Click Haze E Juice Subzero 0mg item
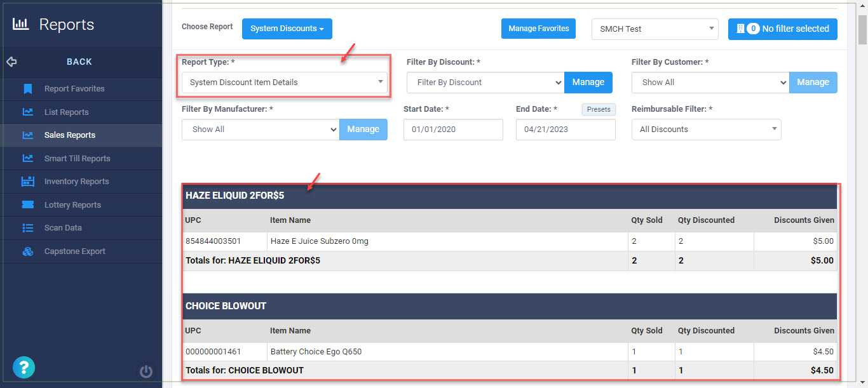This screenshot has width=868, height=388. point(320,241)
